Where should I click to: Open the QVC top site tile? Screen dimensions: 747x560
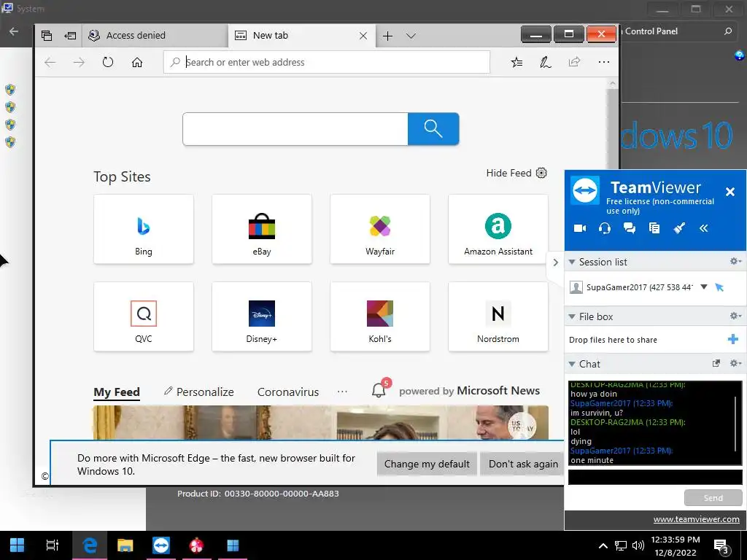pyautogui.click(x=144, y=316)
